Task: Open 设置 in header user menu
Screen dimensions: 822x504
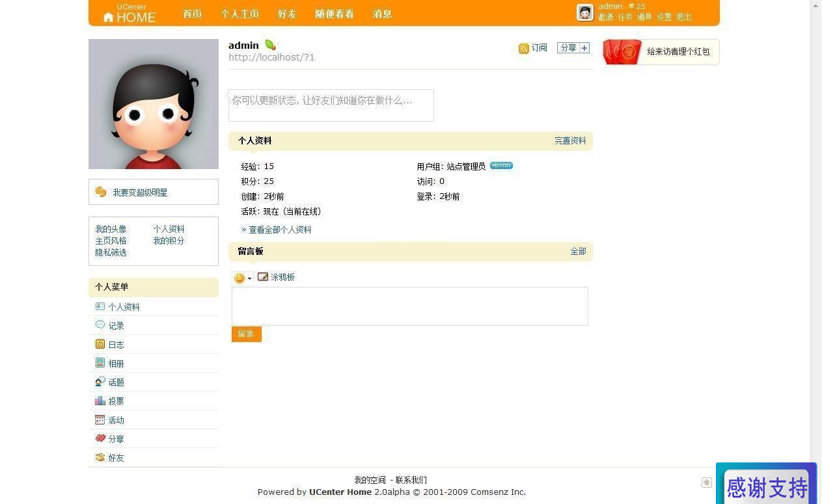Action: click(x=664, y=18)
